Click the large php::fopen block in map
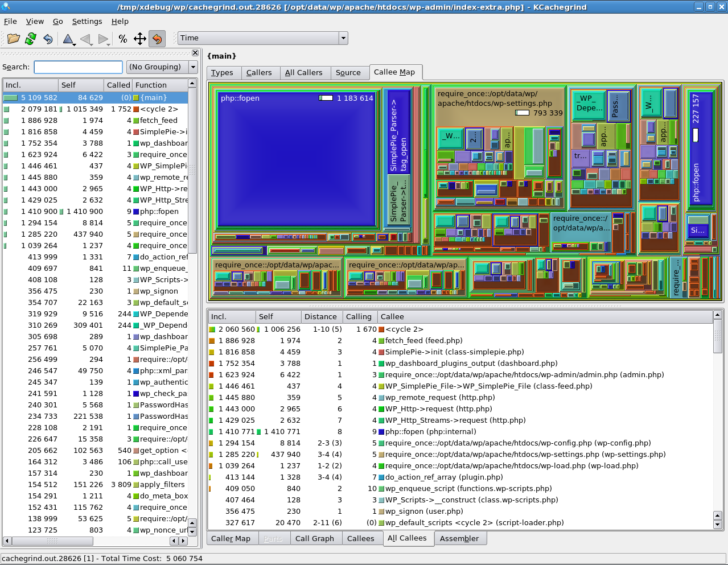 (297, 159)
